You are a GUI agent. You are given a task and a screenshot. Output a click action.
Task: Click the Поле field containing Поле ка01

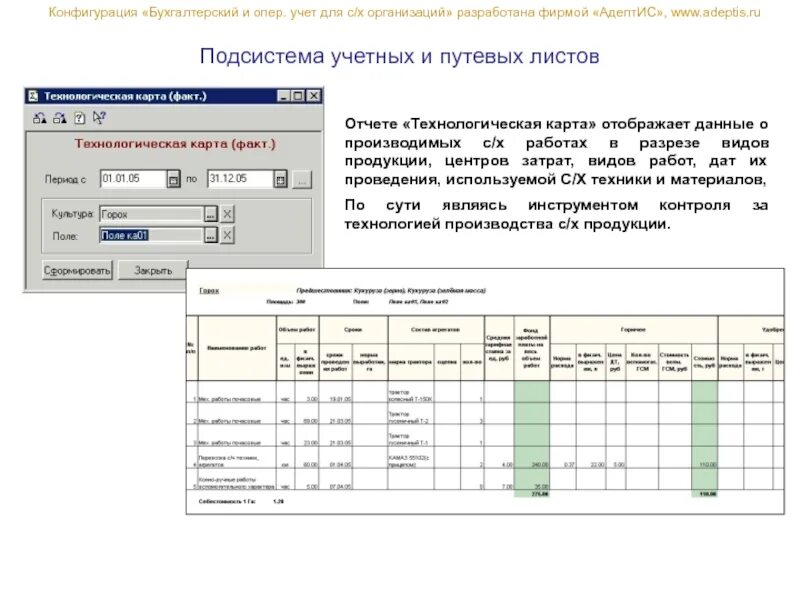pos(152,235)
